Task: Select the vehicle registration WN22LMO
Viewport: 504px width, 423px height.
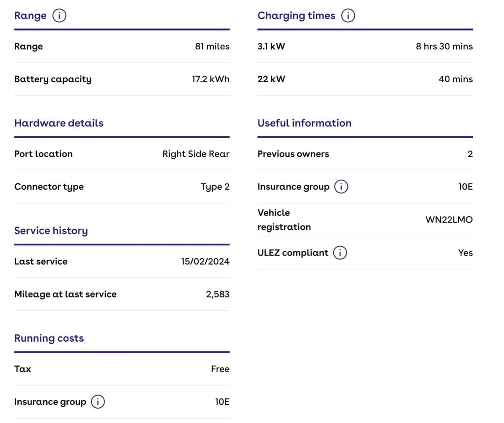Action: 449,220
